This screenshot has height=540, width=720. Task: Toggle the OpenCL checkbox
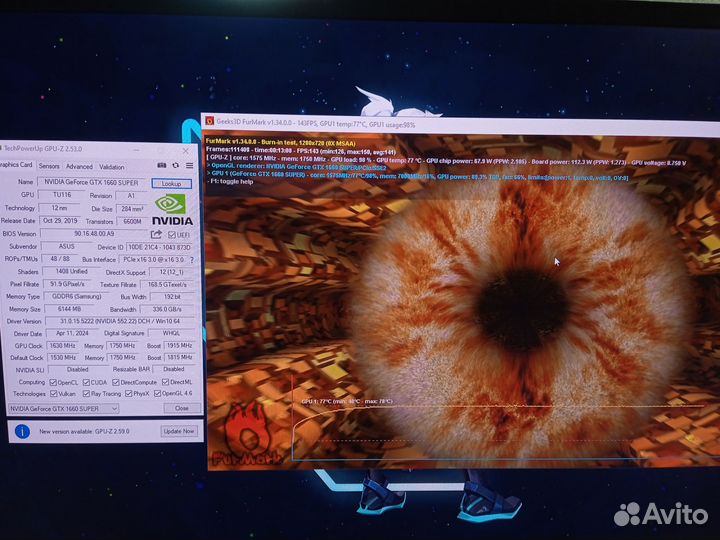[53, 382]
